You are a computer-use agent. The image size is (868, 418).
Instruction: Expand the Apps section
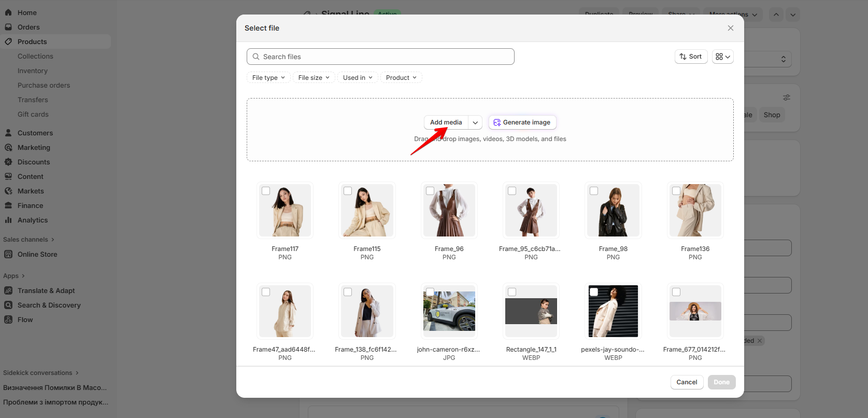pos(14,276)
